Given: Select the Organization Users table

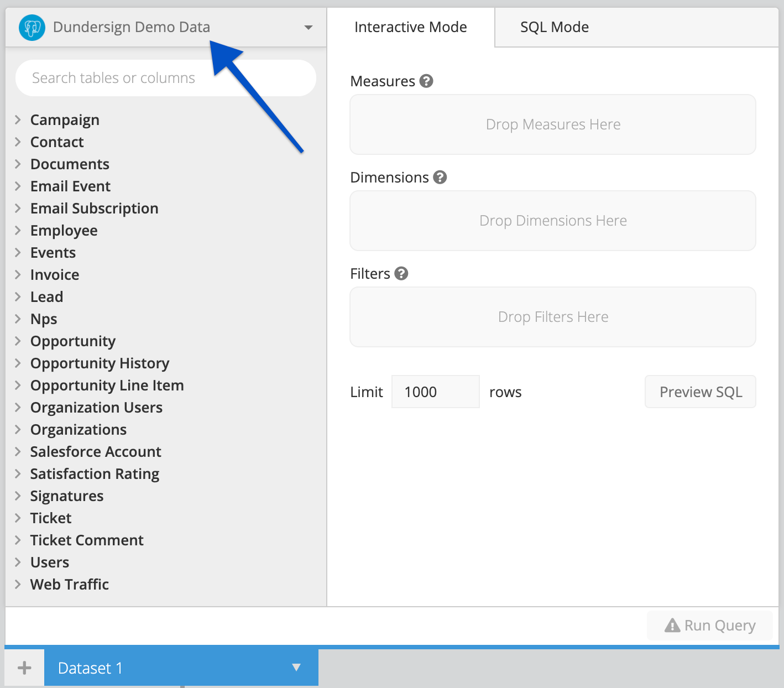Looking at the screenshot, I should 96,408.
